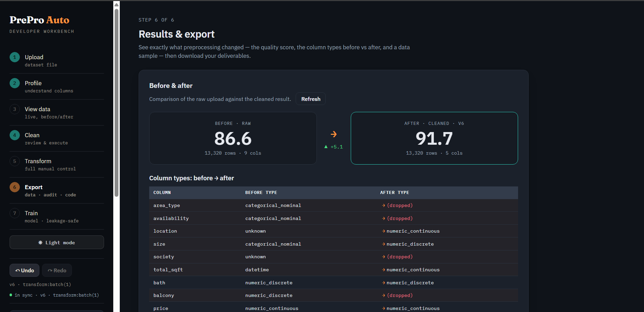Click the sidebar scrollbar up arrow
Screen dimensions: 644x312
click(116, 4)
